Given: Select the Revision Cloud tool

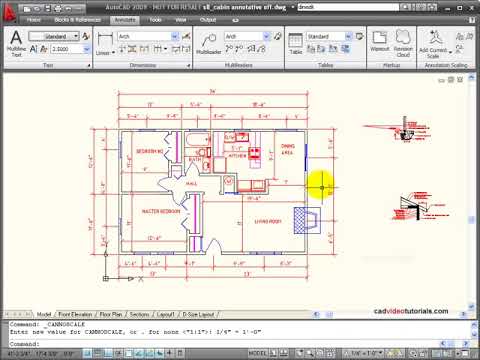Looking at the screenshot, I should [x=403, y=43].
